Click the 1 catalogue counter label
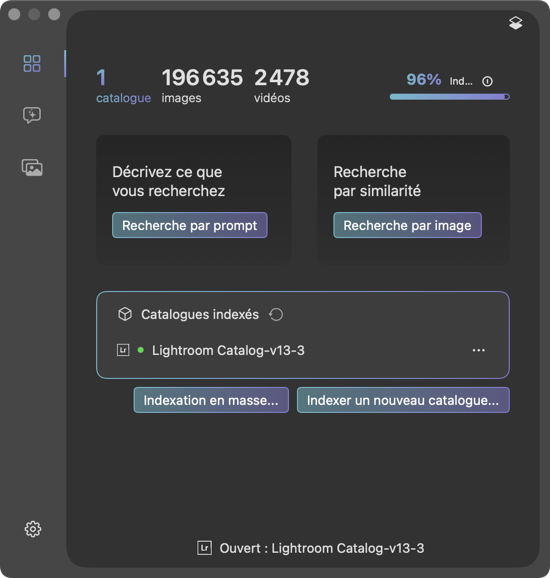Viewport: 550px width, 578px height. point(123,85)
